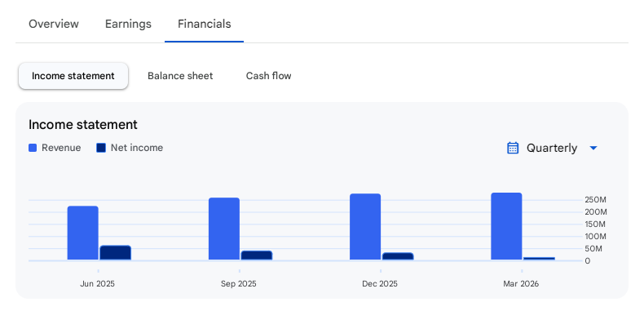This screenshot has width=644, height=311.
Task: Click the Mar 2026 net income bar
Action: point(540,258)
